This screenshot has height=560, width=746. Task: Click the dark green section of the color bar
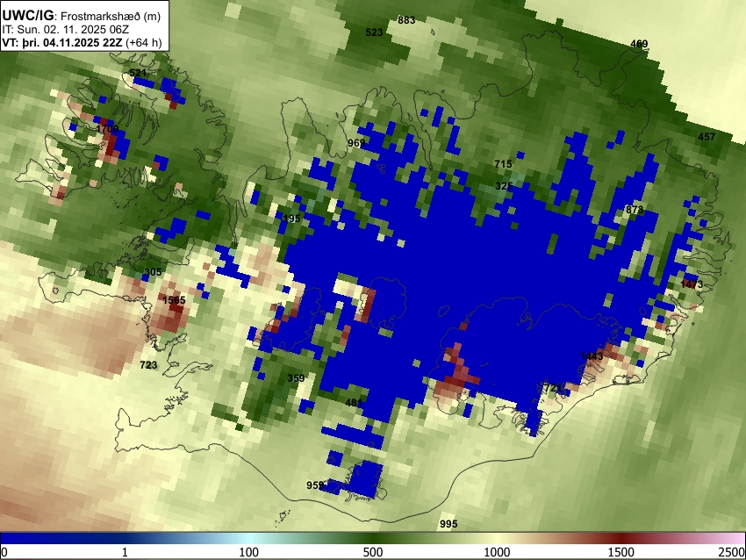(373, 538)
